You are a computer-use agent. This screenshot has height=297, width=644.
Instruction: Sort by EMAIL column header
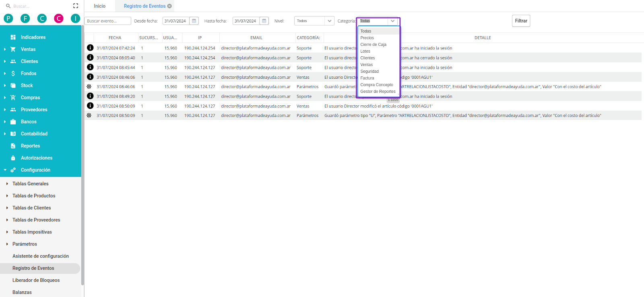pos(256,38)
